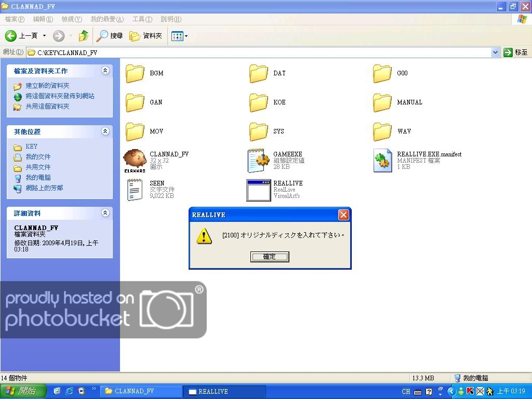Viewport: 532px width, 399px height.
Task: Switch to REALLIVE taskbar button
Action: click(224, 391)
